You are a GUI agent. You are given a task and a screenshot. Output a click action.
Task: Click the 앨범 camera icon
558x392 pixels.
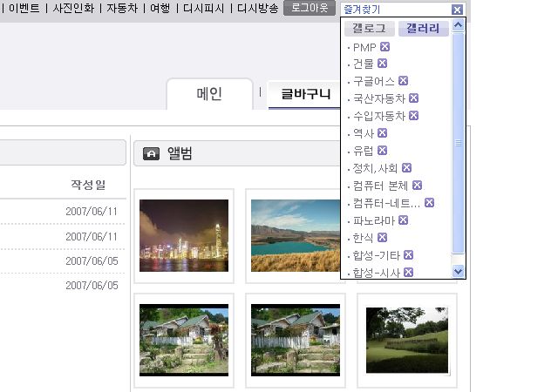151,153
